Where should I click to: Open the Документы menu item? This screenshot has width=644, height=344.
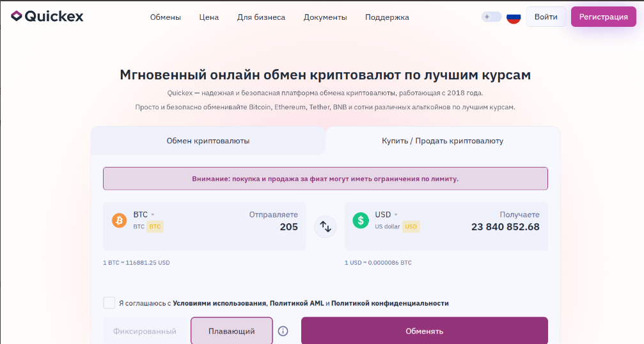pyautogui.click(x=326, y=17)
